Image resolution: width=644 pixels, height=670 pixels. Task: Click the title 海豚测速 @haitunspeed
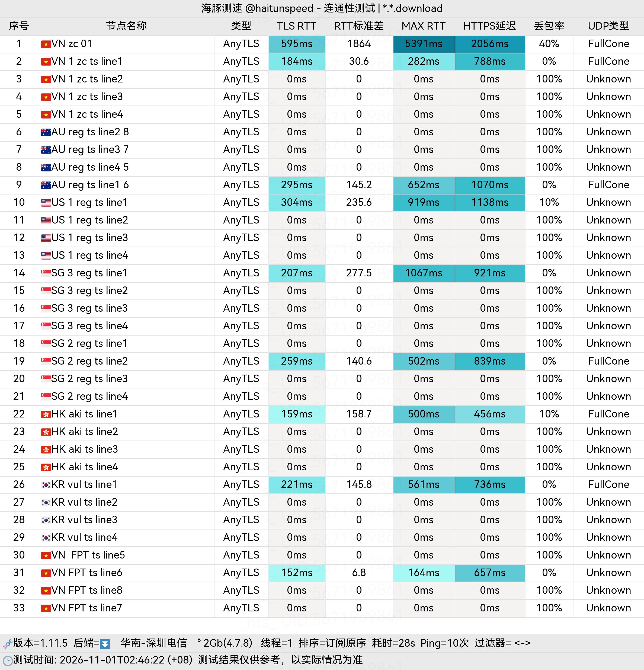click(257, 8)
